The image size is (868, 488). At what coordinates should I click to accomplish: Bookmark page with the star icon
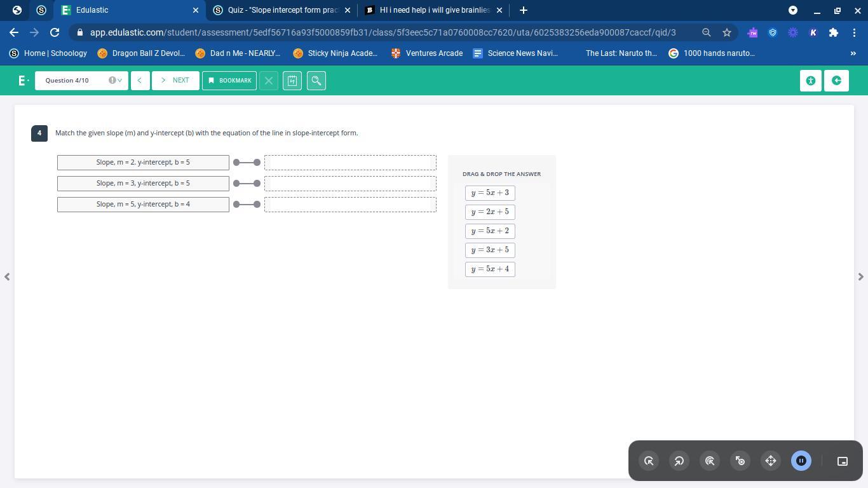click(727, 32)
